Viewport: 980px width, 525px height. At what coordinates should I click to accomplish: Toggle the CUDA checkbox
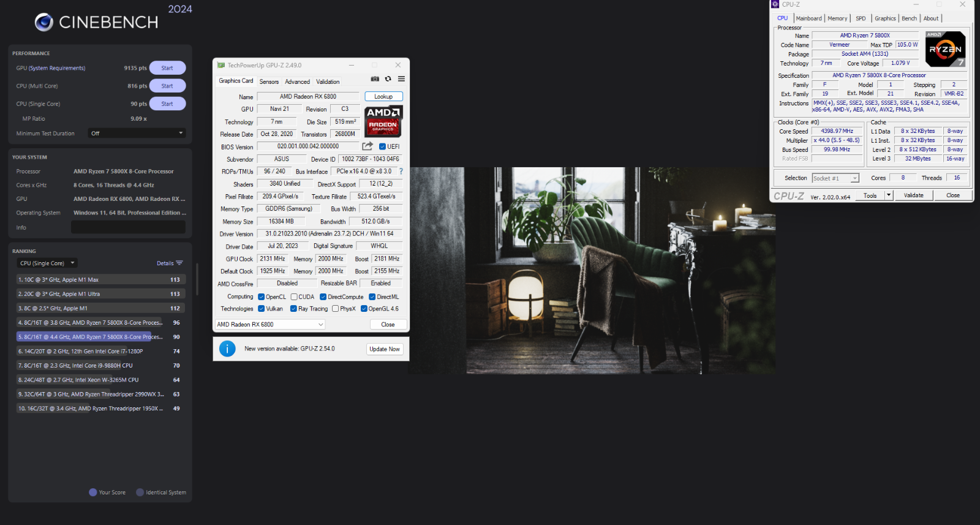click(294, 296)
